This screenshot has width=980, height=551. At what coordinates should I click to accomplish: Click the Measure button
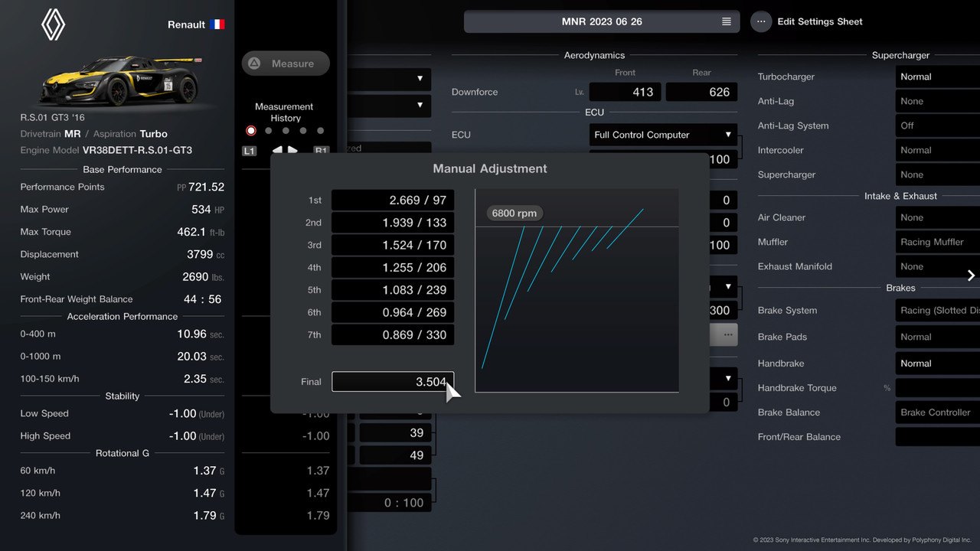(286, 64)
